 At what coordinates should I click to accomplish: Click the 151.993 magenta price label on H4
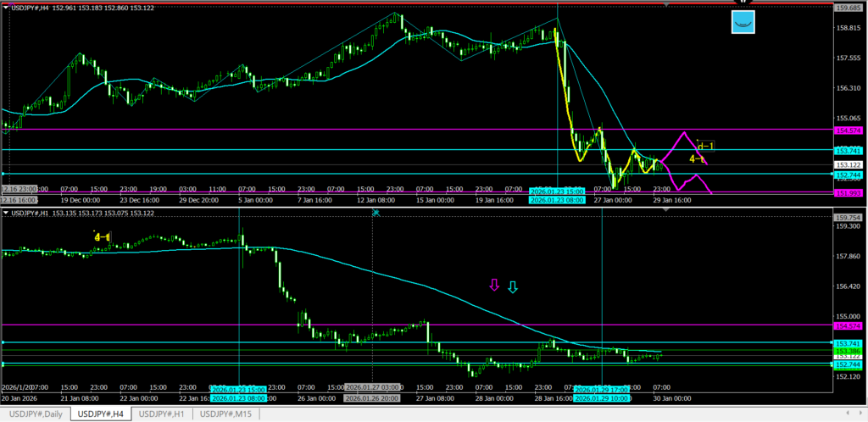[x=849, y=193]
